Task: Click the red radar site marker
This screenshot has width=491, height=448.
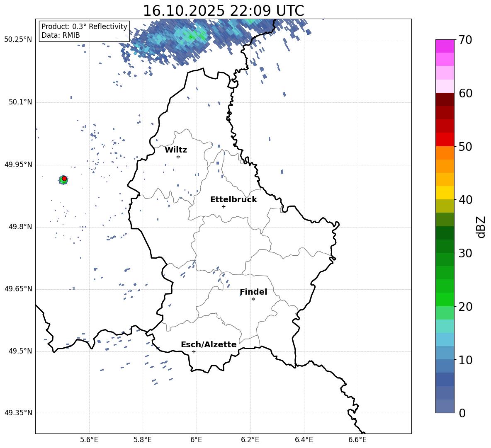Action: click(64, 179)
